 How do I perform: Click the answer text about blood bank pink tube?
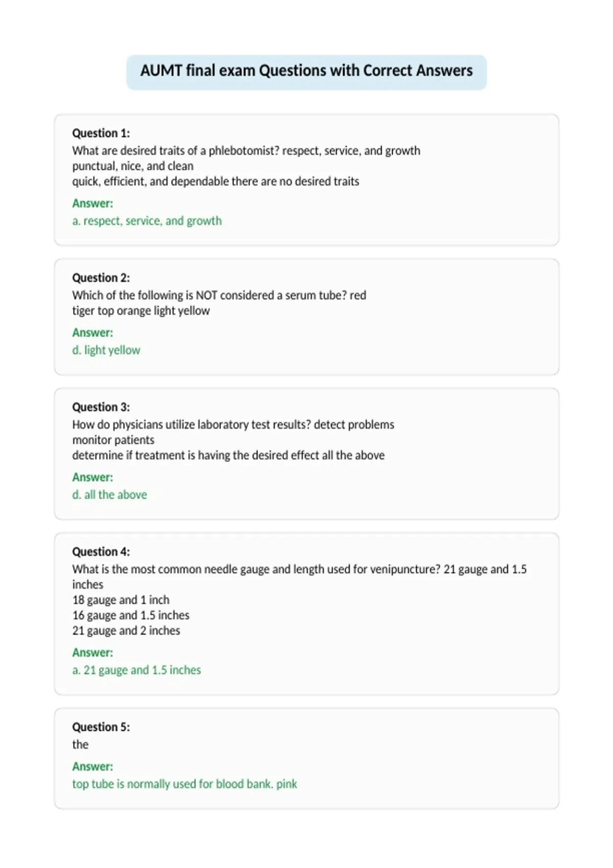(x=184, y=784)
